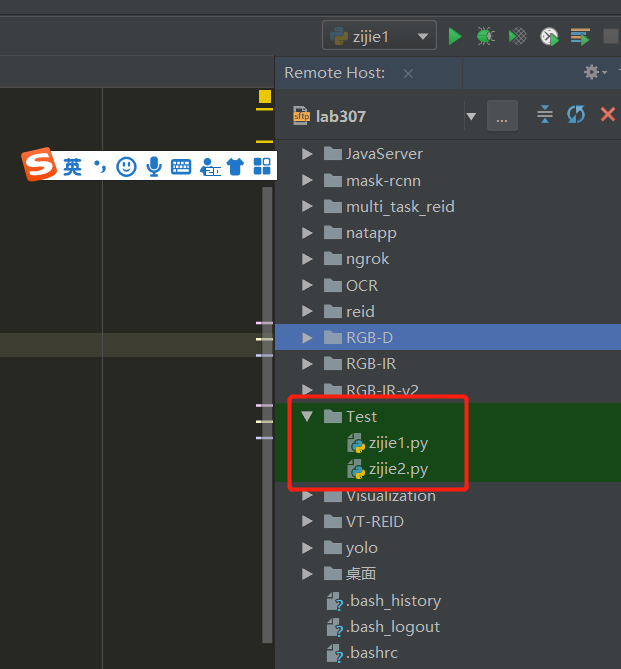This screenshot has height=669, width=621.
Task: Close the Remote Host tab
Action: coord(408,74)
